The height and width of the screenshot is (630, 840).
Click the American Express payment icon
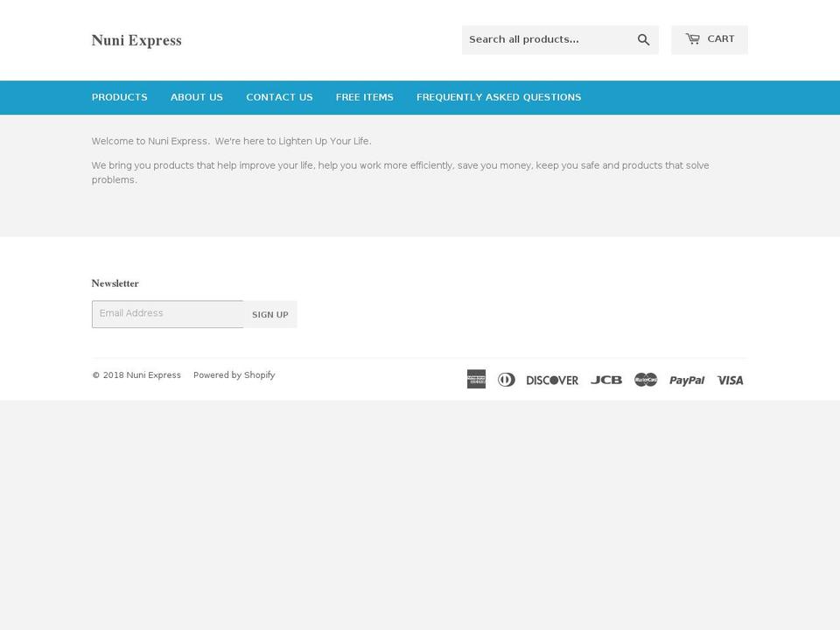[476, 379]
